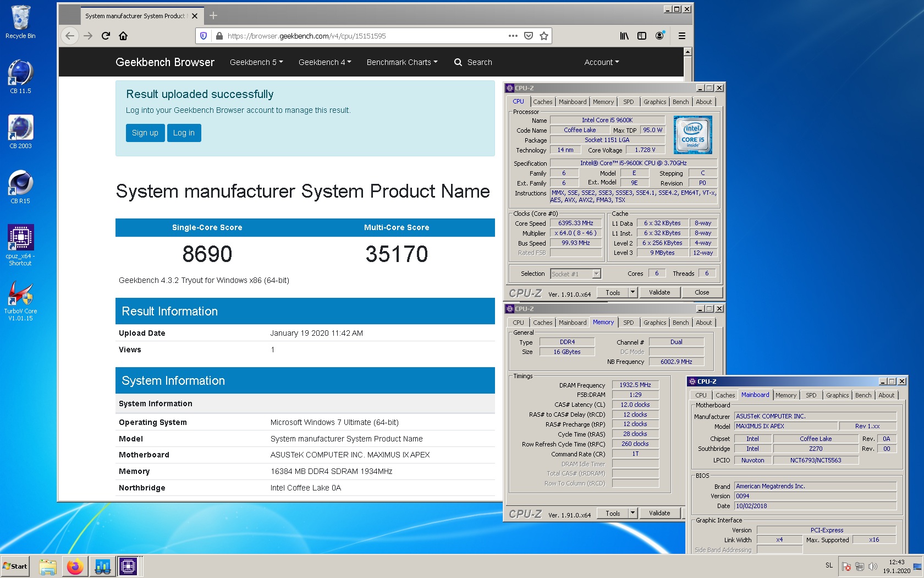This screenshot has width=924, height=578.
Task: Open Tools dropdown arrow in Memory window
Action: point(633,513)
